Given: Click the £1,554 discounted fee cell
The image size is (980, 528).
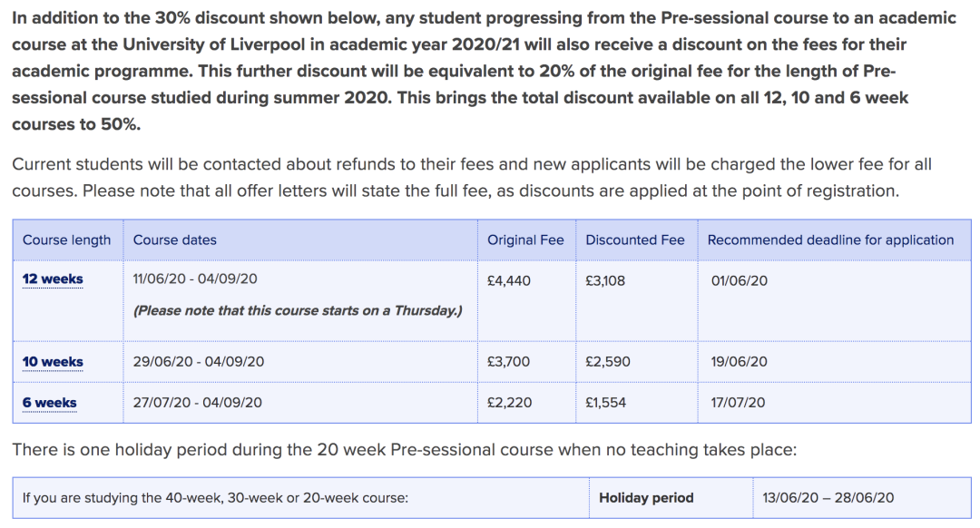Looking at the screenshot, I should [606, 403].
